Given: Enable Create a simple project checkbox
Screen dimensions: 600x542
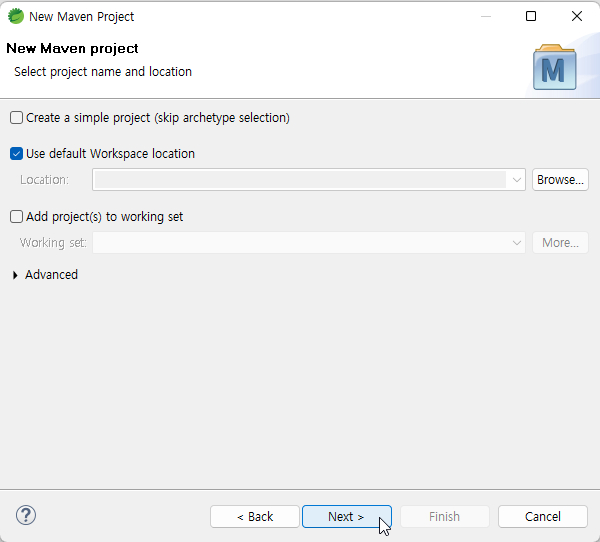Looking at the screenshot, I should (16, 118).
